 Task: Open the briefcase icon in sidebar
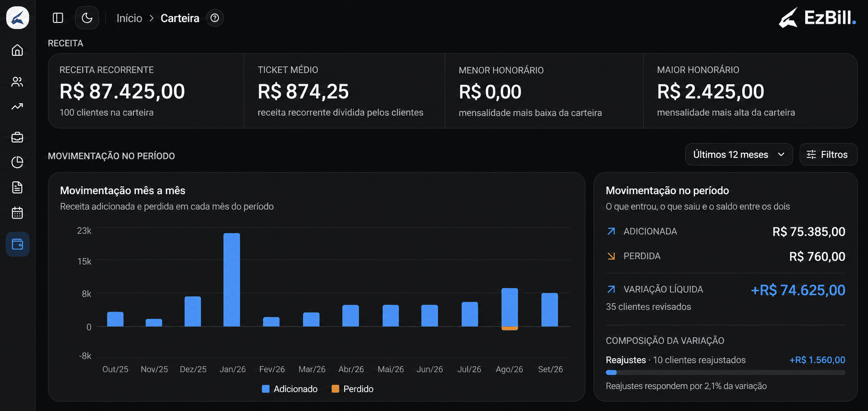(17, 137)
